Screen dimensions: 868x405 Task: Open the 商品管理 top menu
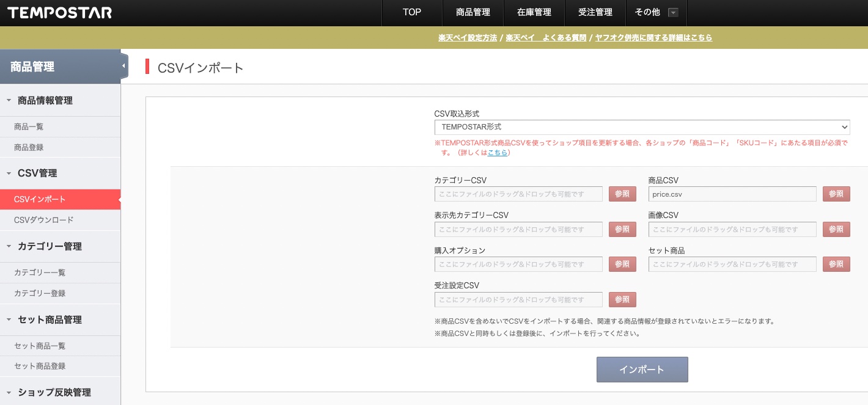(x=473, y=13)
